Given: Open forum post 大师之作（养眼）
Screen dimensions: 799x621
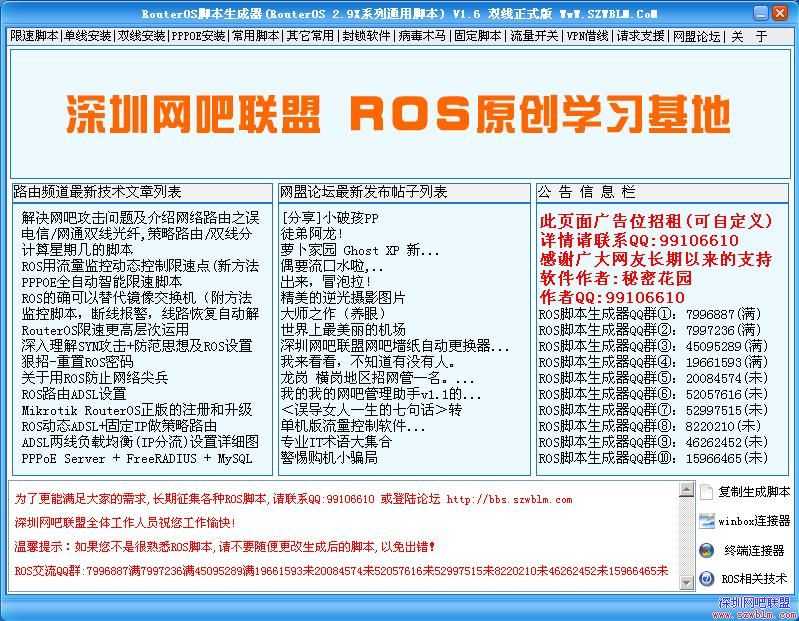Looking at the screenshot, I should pos(333,314).
